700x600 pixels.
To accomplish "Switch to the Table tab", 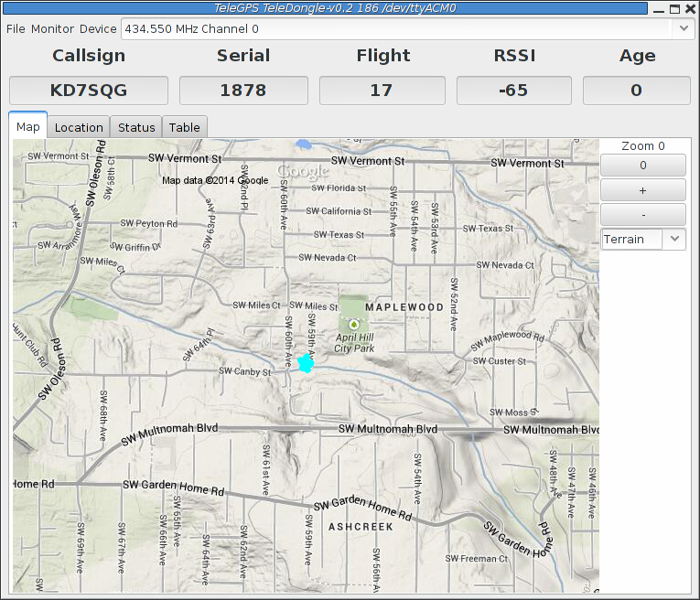I will (x=184, y=127).
